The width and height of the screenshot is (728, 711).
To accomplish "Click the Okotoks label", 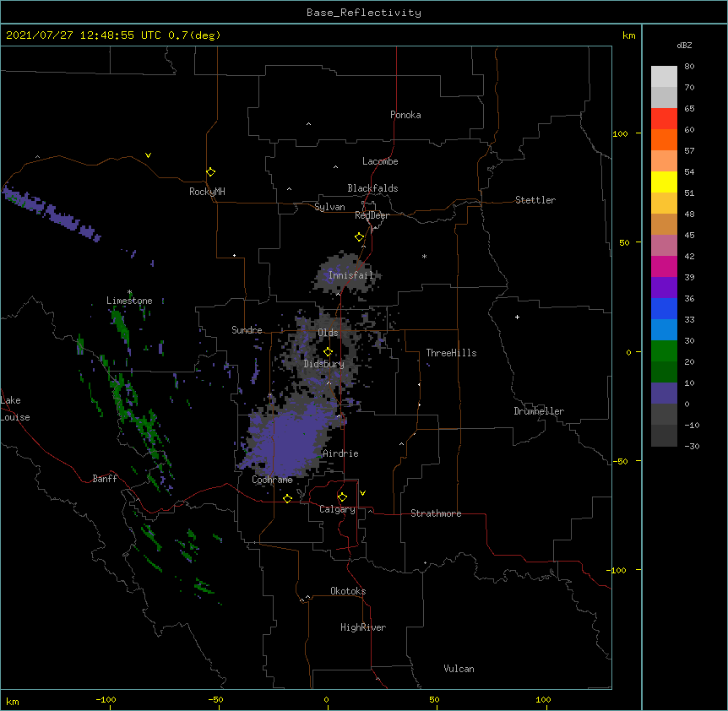I will 348,591.
